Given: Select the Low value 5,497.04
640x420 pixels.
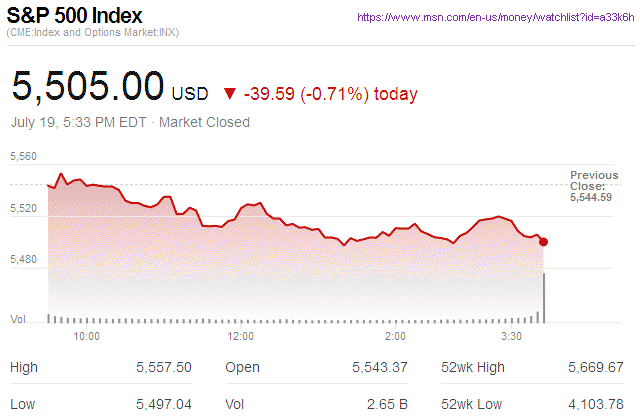Looking at the screenshot, I should pyautogui.click(x=163, y=405).
